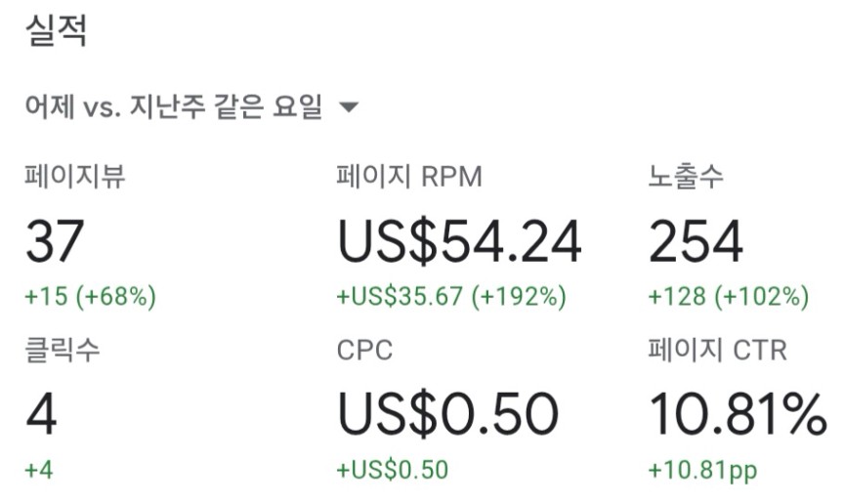Viewport: 844px width, 504px height.
Task: Select the page views value 37
Action: [55, 241]
